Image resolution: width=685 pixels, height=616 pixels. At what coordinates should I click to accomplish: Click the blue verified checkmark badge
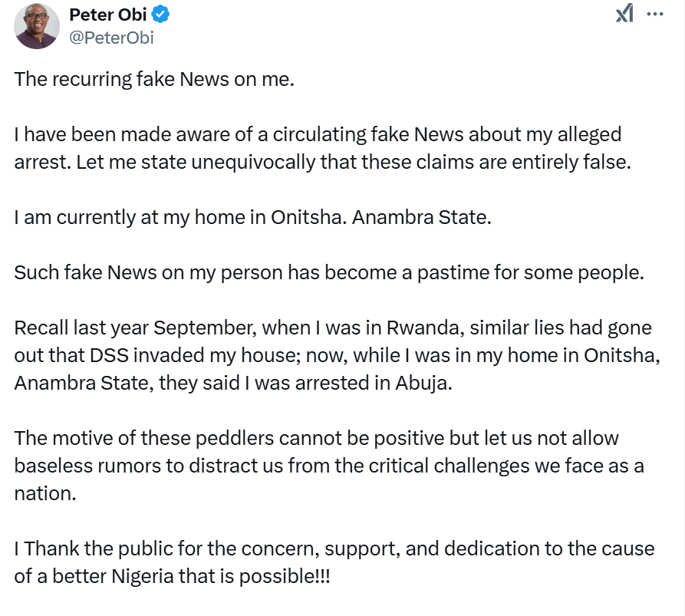click(x=160, y=15)
